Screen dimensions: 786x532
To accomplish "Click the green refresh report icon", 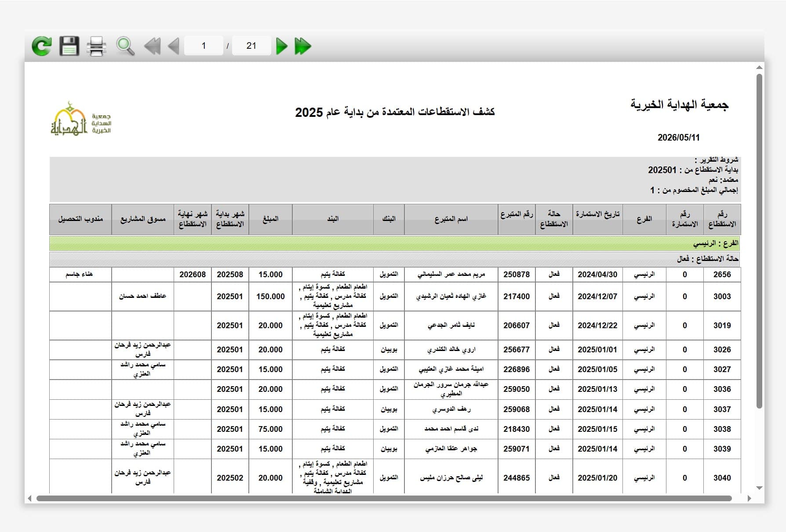I will coord(42,46).
